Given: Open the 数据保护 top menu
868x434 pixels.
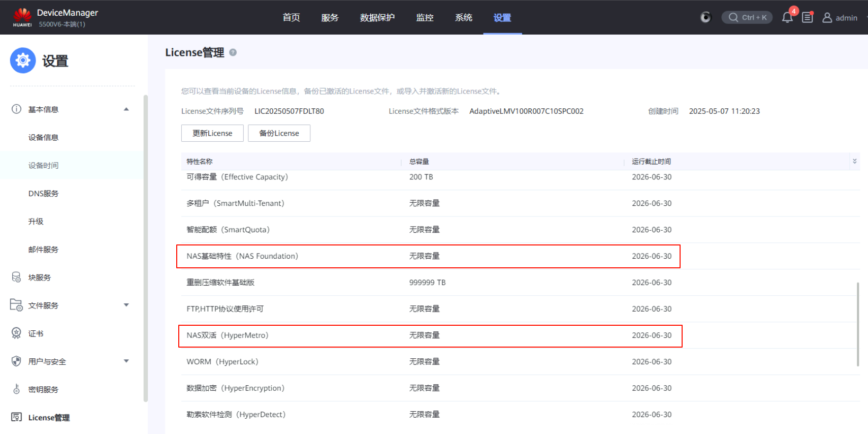Looking at the screenshot, I should (377, 18).
